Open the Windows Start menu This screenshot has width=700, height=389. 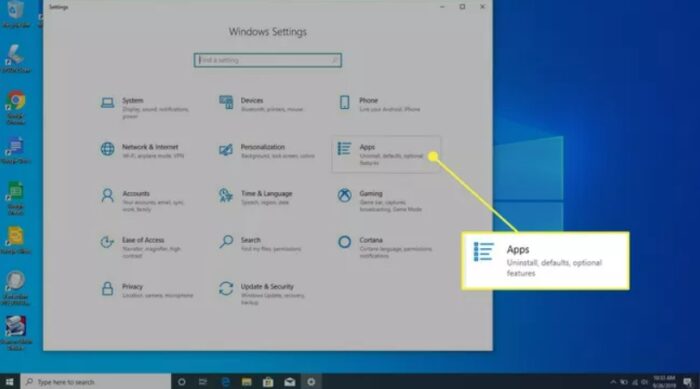click(x=9, y=382)
